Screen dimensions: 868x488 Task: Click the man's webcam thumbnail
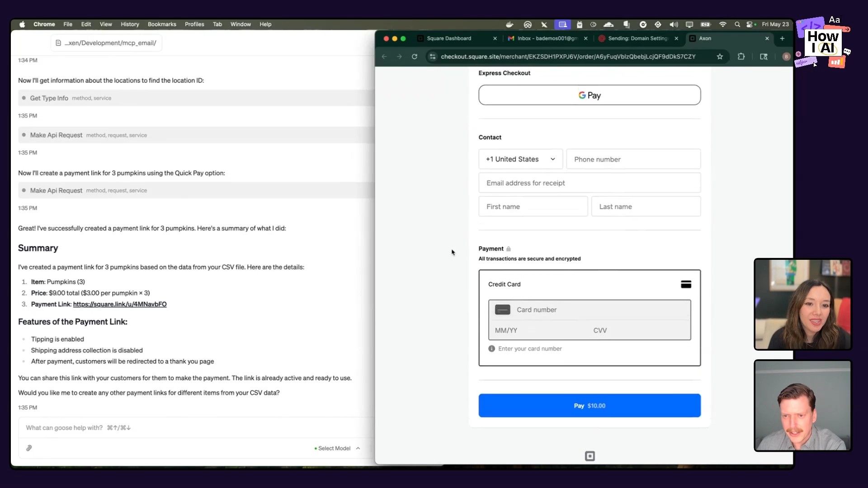[x=802, y=405]
